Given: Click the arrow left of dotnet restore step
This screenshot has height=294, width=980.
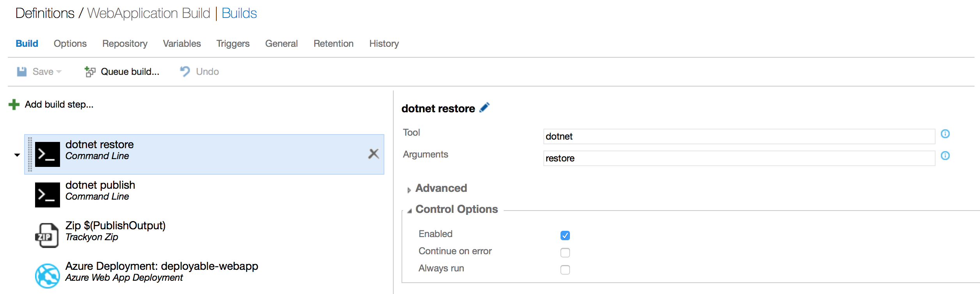Looking at the screenshot, I should (x=17, y=155).
